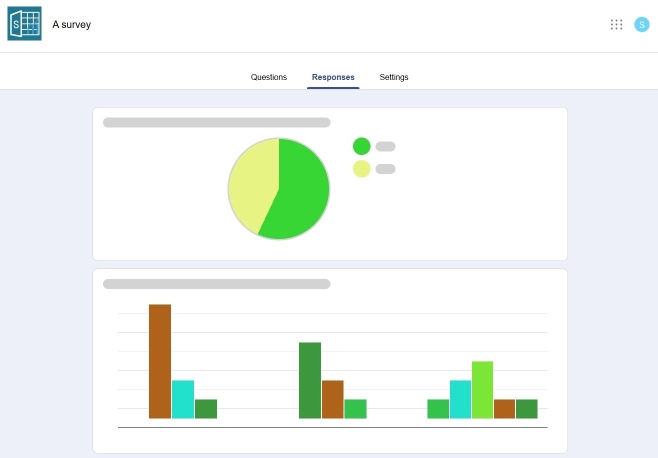
Task: Click the pie chart card title placeholder
Action: 216,122
